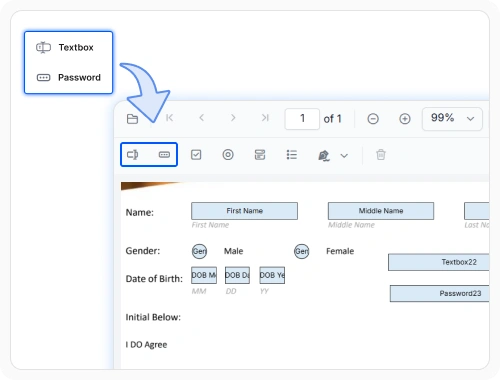This screenshot has width=500, height=380.
Task: Go to previous page
Action: click(x=201, y=118)
